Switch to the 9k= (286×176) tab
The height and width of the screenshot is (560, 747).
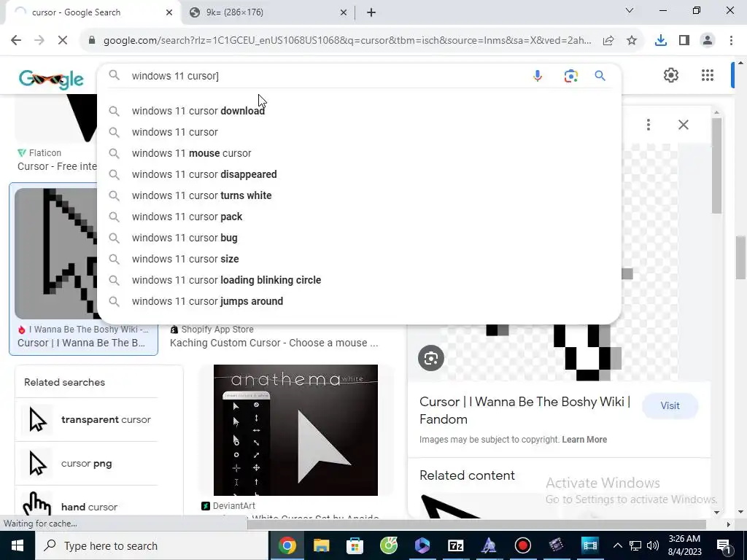(x=268, y=12)
